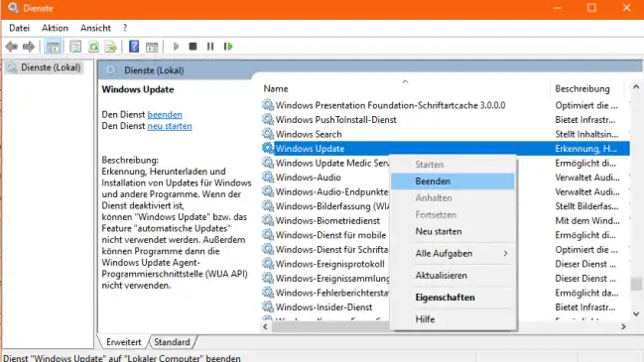
Task: Open the Ansicht menu
Action: [95, 28]
